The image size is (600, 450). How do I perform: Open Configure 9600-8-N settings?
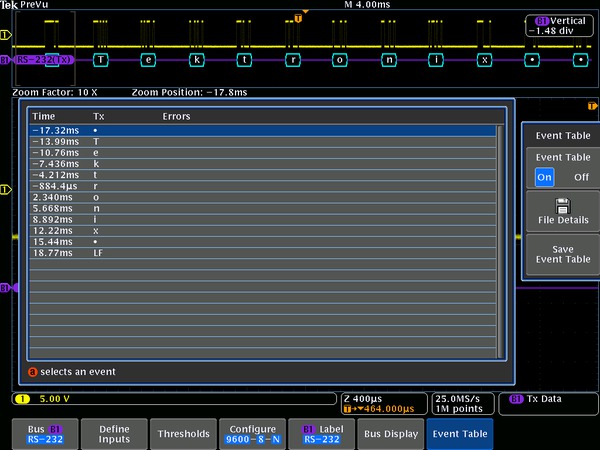tap(248, 433)
